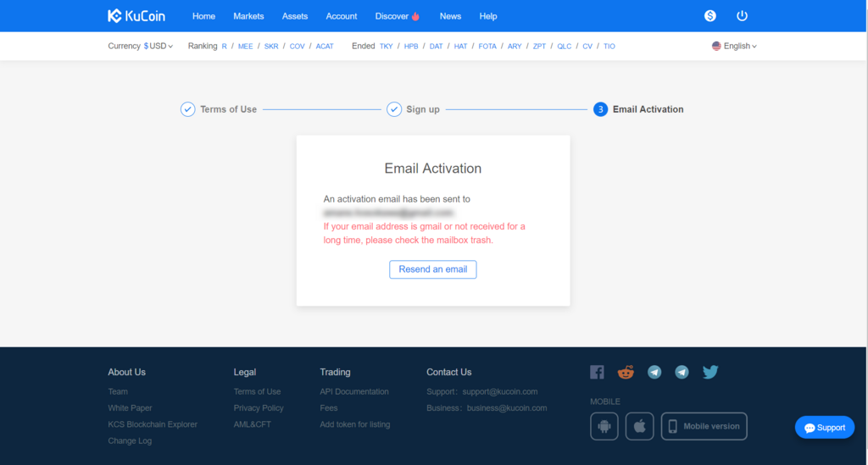Open the API Documentation link

tap(354, 391)
